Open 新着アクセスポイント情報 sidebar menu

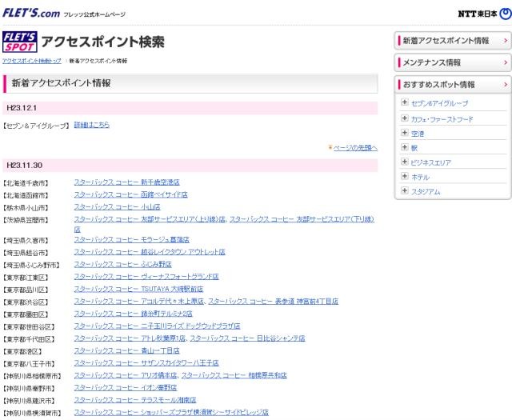[x=453, y=41]
